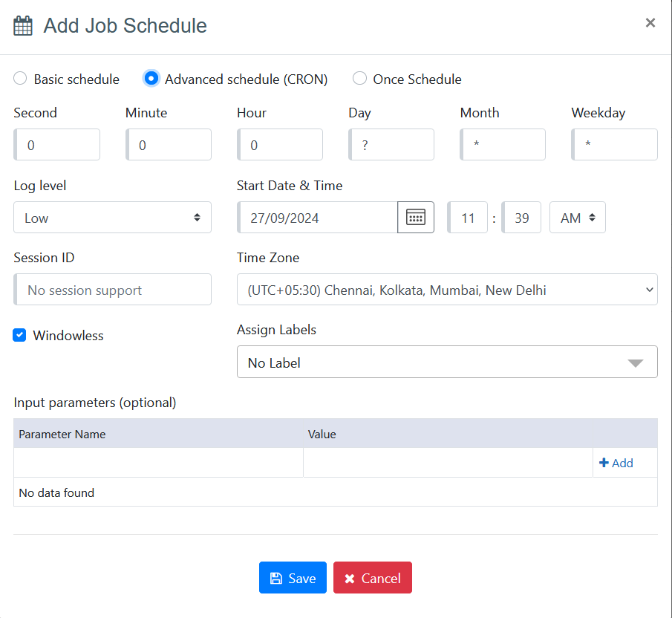Click the Parameter Name input cell
This screenshot has height=618, width=672.
pos(158,463)
